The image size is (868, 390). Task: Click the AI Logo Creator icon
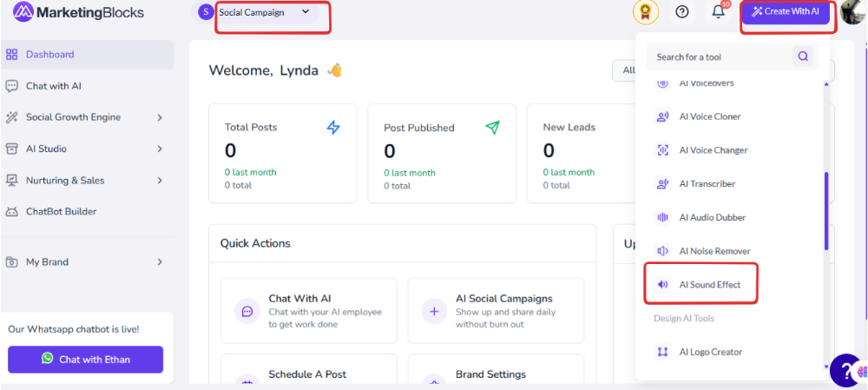662,352
